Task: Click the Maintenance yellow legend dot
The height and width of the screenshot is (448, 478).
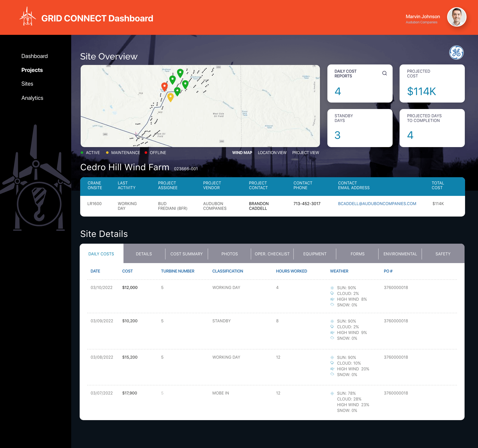Action: (x=107, y=153)
